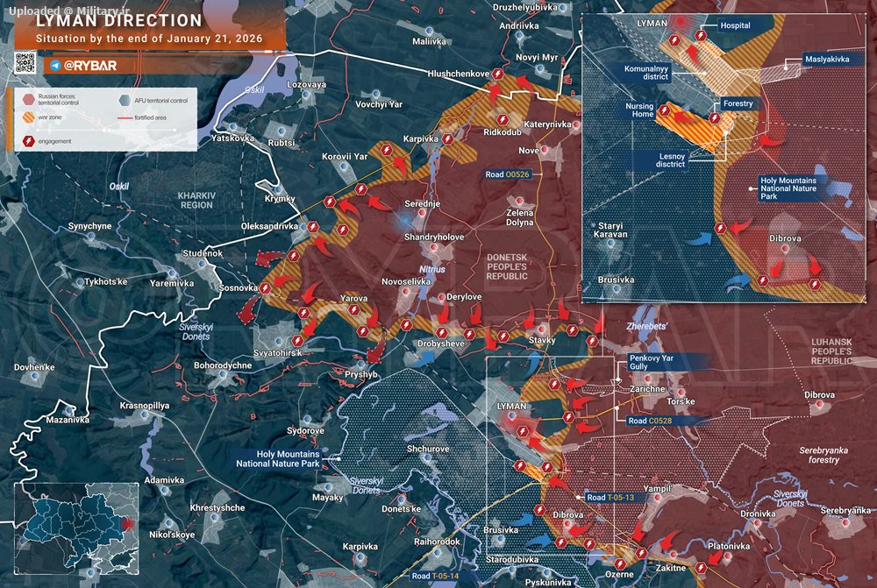Click the Road O0526 label
The width and height of the screenshot is (877, 588).
point(507,174)
